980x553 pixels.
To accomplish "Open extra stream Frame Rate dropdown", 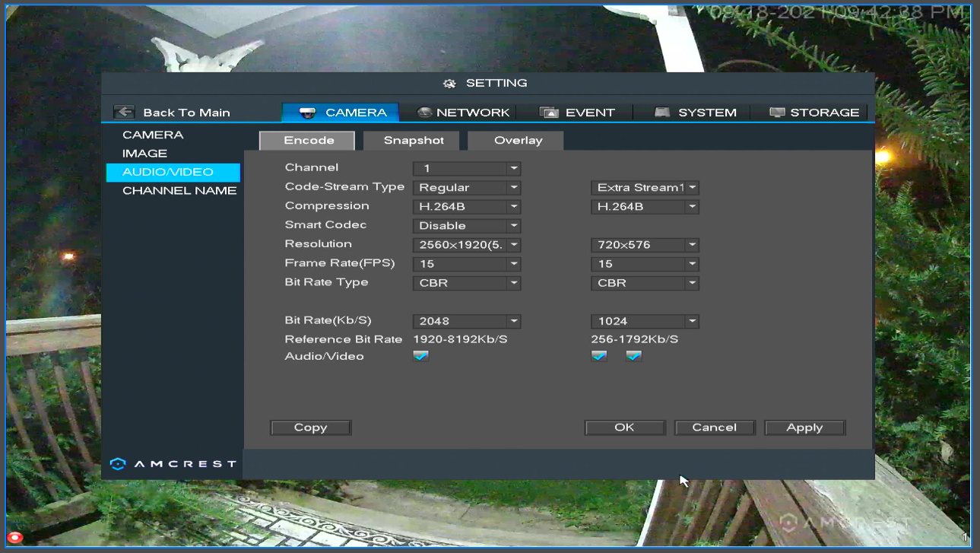I will [645, 264].
